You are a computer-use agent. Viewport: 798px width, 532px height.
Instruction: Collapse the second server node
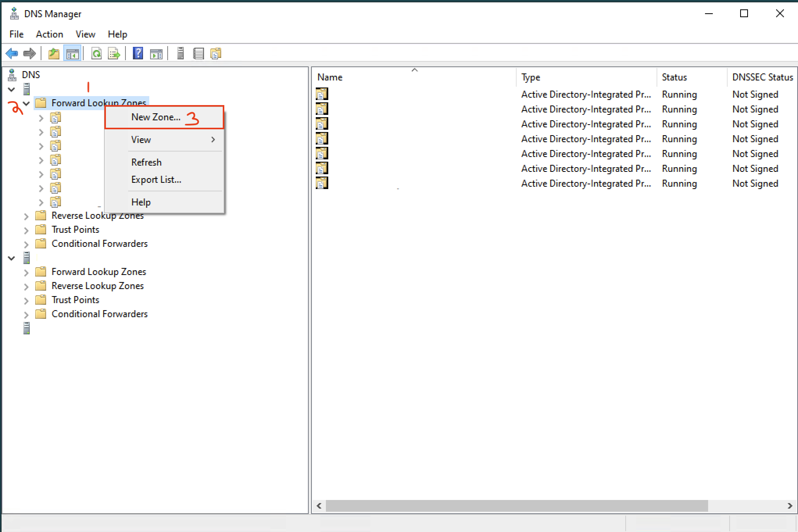click(11, 258)
